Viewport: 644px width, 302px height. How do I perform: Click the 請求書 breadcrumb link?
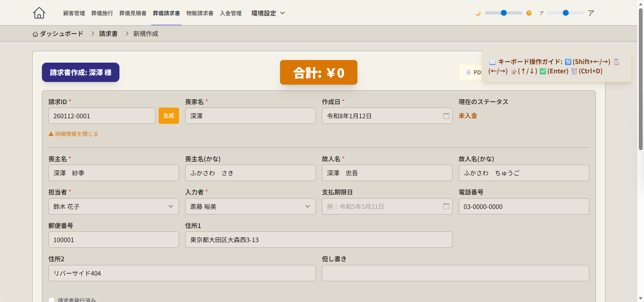pos(108,34)
